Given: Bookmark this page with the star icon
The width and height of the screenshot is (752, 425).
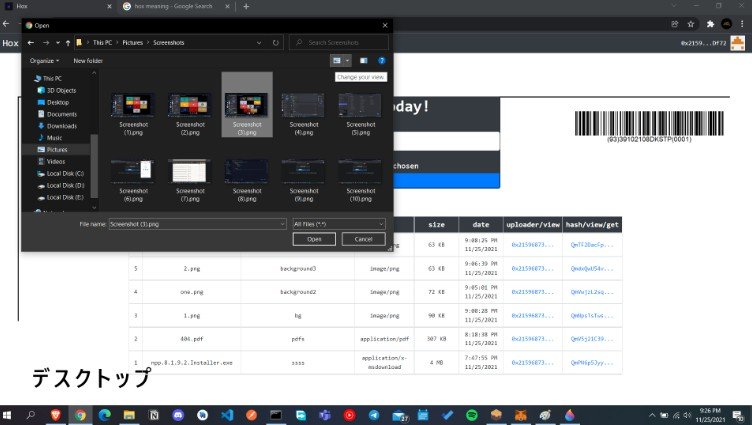Looking at the screenshot, I should click(x=691, y=24).
